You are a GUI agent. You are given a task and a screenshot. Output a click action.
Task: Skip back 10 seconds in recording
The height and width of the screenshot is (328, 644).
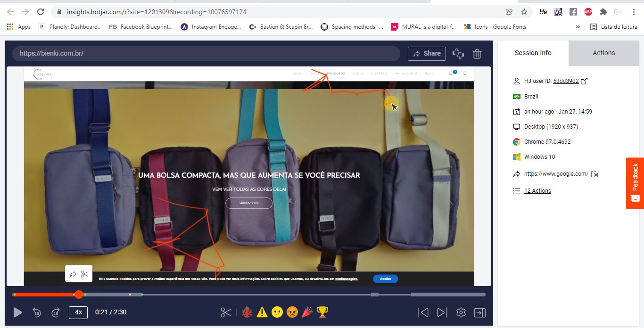click(x=37, y=312)
